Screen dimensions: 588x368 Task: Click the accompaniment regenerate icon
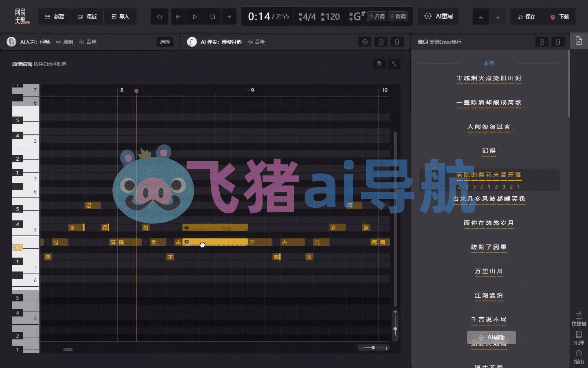365,42
